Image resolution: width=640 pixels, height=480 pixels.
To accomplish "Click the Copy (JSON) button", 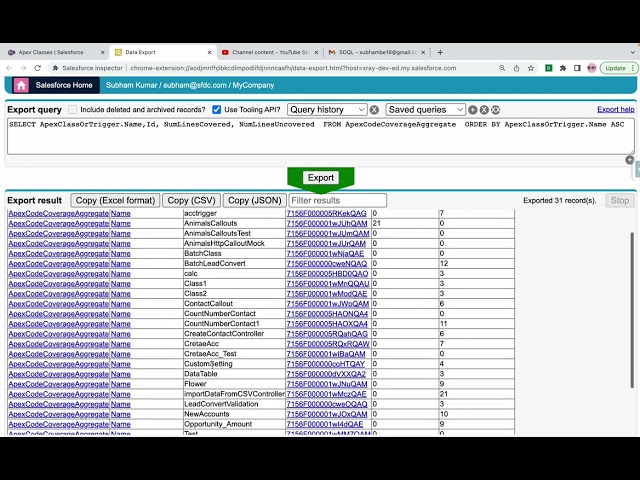I will click(x=255, y=200).
